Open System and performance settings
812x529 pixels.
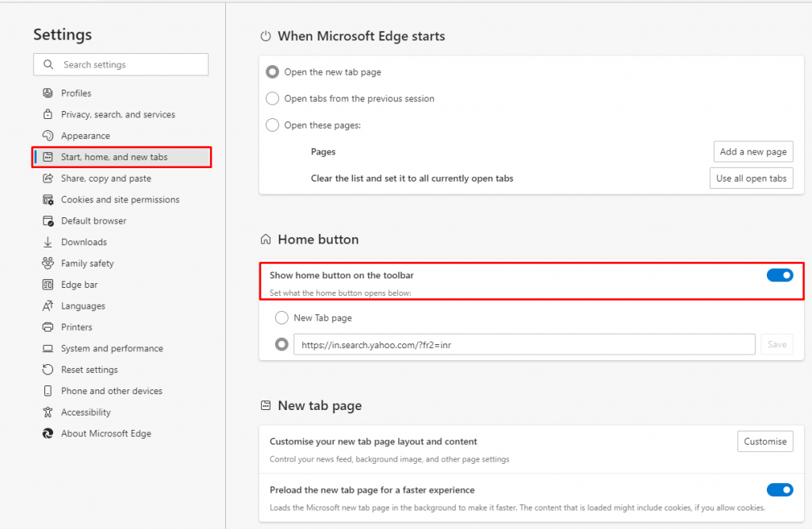[x=112, y=348]
